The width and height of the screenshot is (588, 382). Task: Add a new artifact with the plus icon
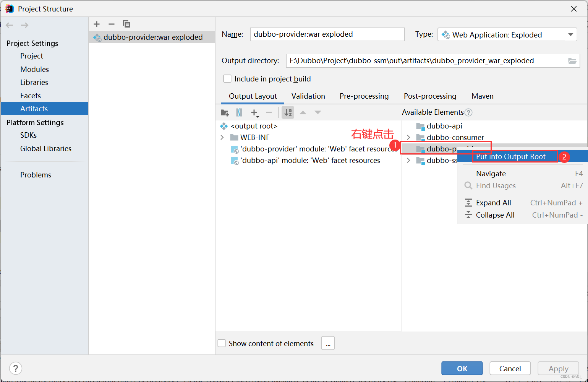pyautogui.click(x=97, y=24)
